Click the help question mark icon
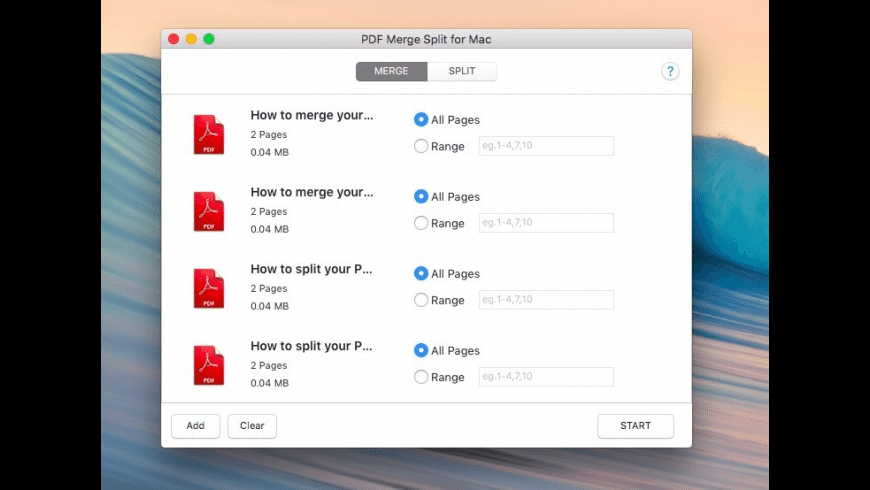870x490 pixels. [x=670, y=71]
